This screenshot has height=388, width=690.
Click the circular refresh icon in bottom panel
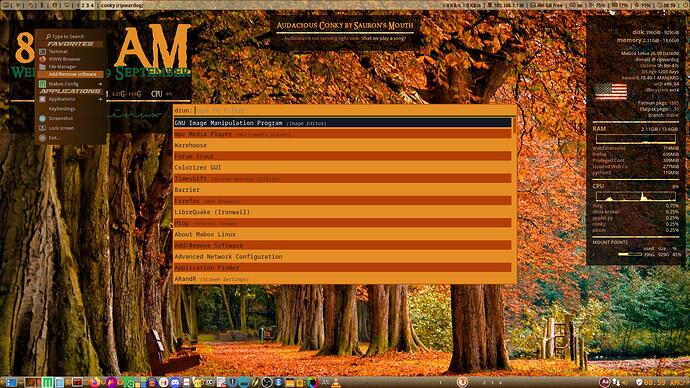462,382
